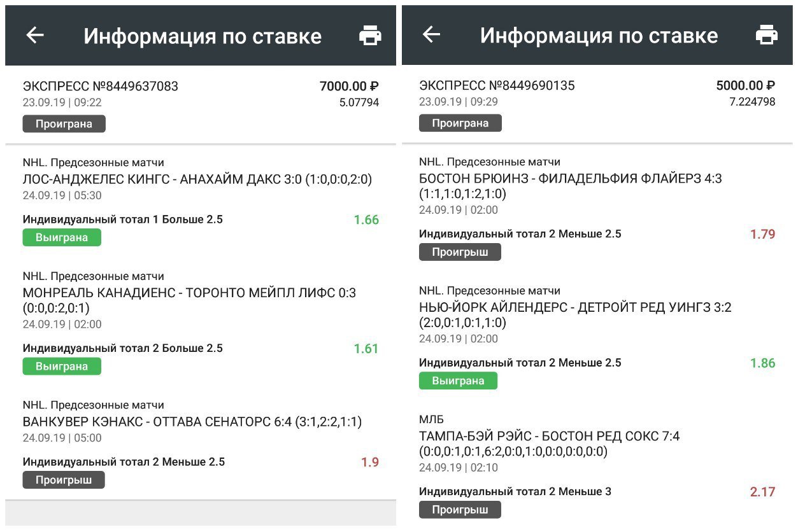Tap Выиграна badge for Montreal–Toronto bet
Viewport: 798px width, 532px height.
(62, 366)
